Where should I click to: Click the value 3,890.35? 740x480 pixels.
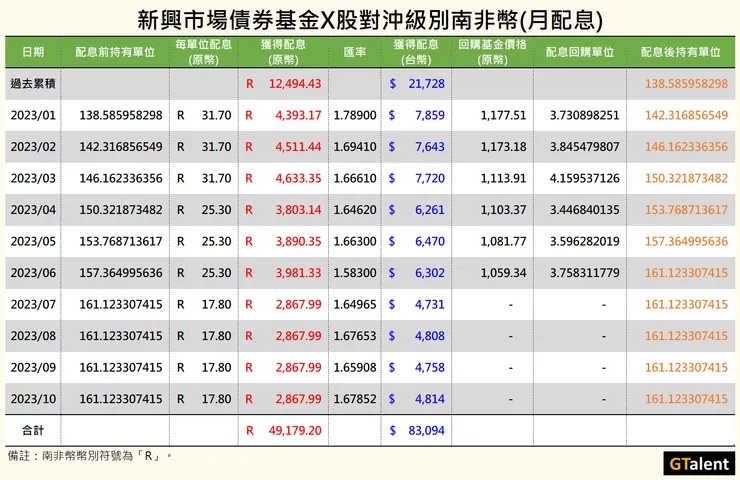point(298,241)
